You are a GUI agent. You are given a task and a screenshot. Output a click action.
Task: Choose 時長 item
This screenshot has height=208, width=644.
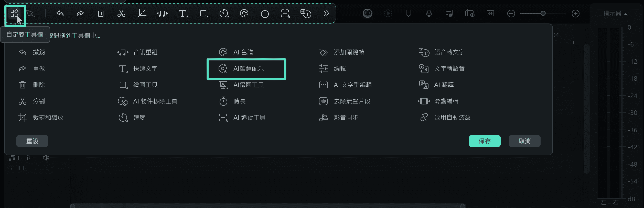(232, 101)
